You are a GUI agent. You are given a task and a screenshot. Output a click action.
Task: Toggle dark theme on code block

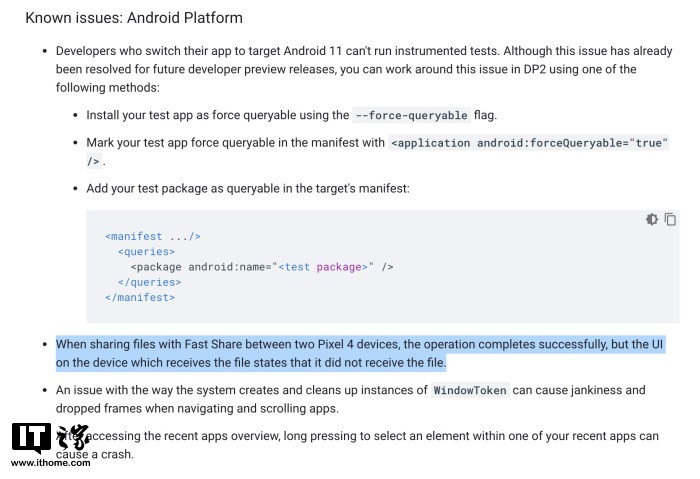click(x=652, y=219)
